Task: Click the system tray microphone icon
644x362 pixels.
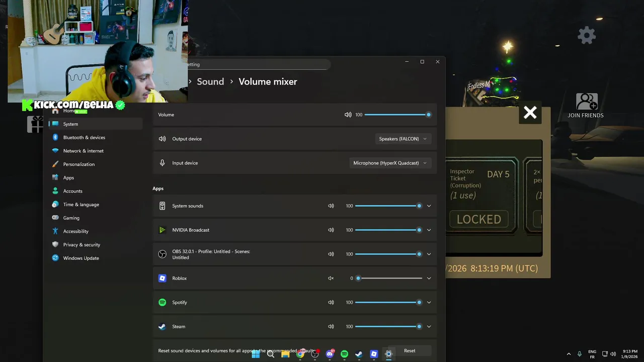Action: click(x=580, y=354)
